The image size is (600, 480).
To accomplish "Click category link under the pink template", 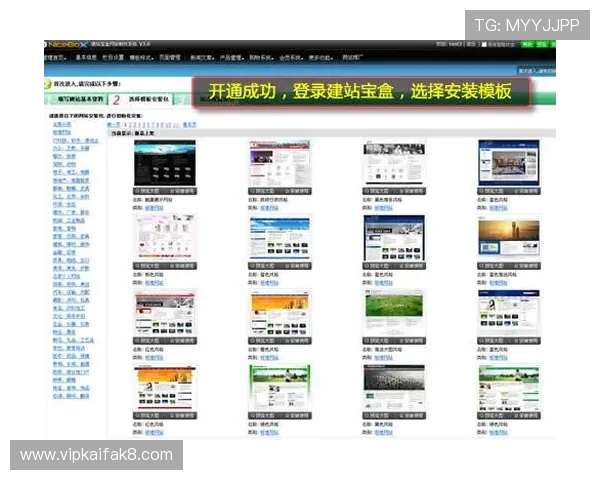I will tap(154, 283).
